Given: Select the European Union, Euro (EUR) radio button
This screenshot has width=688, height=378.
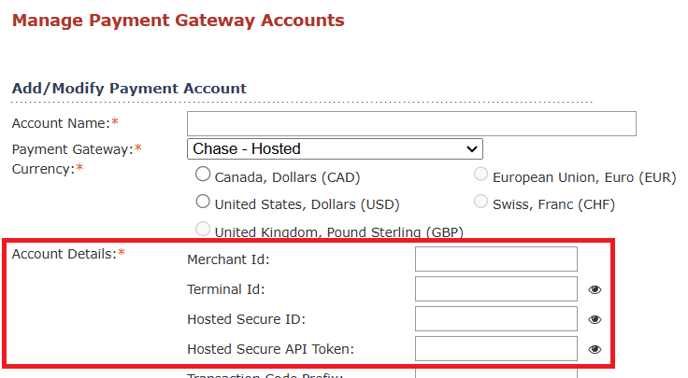Looking at the screenshot, I should coord(481,174).
